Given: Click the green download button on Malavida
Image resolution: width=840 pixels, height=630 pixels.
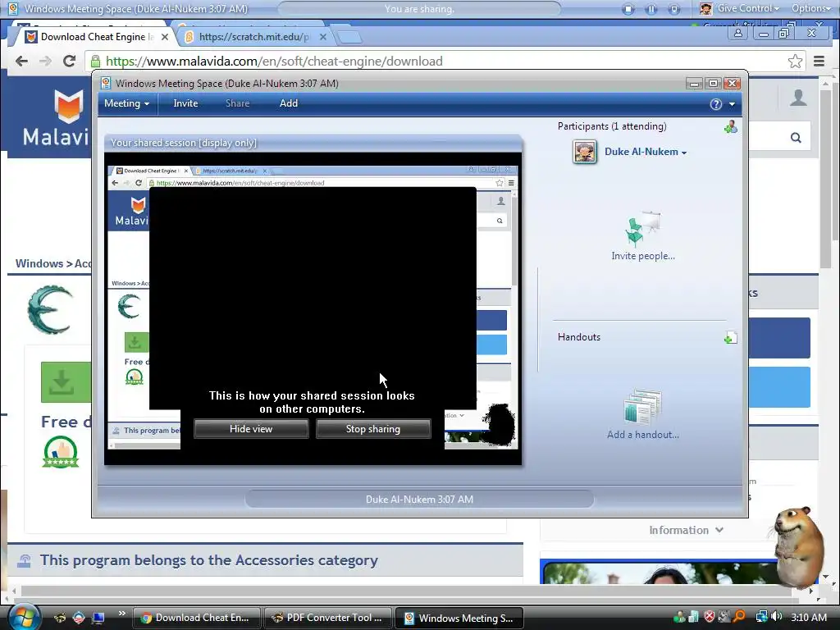Looking at the screenshot, I should pos(66,382).
